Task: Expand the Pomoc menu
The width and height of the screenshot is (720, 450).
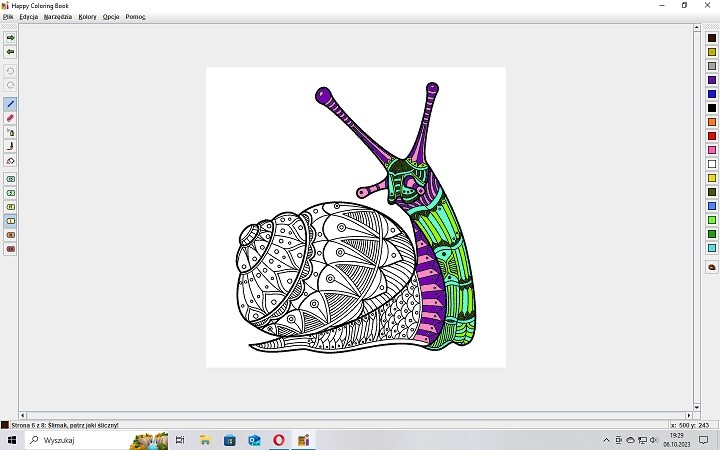Action: (x=135, y=17)
